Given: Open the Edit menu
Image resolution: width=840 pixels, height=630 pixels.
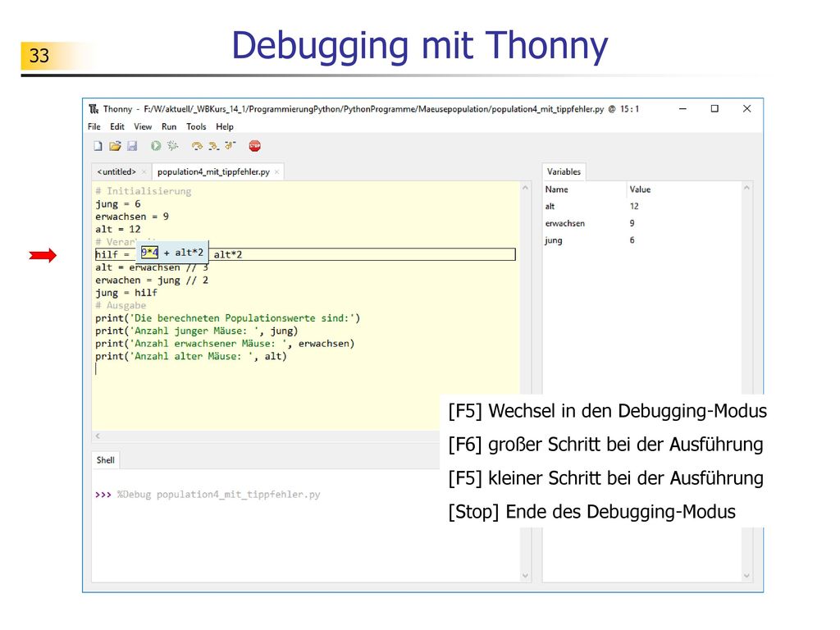Looking at the screenshot, I should [117, 127].
